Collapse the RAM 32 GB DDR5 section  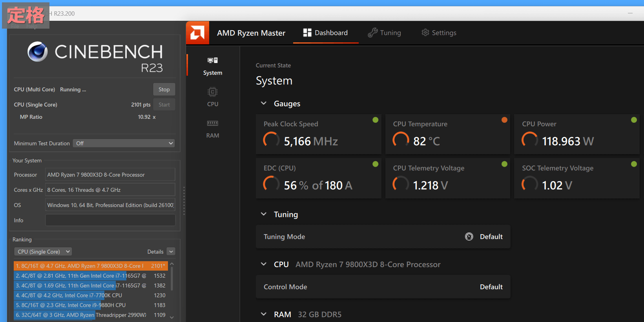click(264, 314)
